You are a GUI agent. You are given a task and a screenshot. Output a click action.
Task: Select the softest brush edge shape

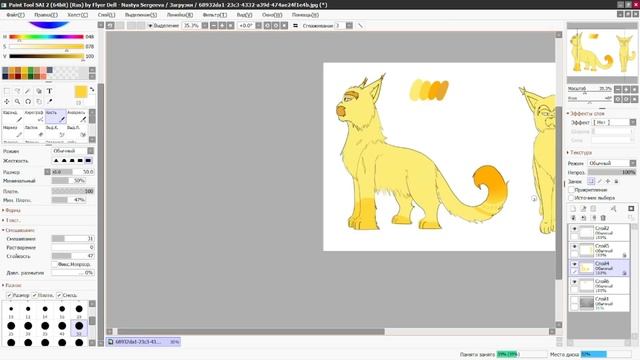(56, 161)
